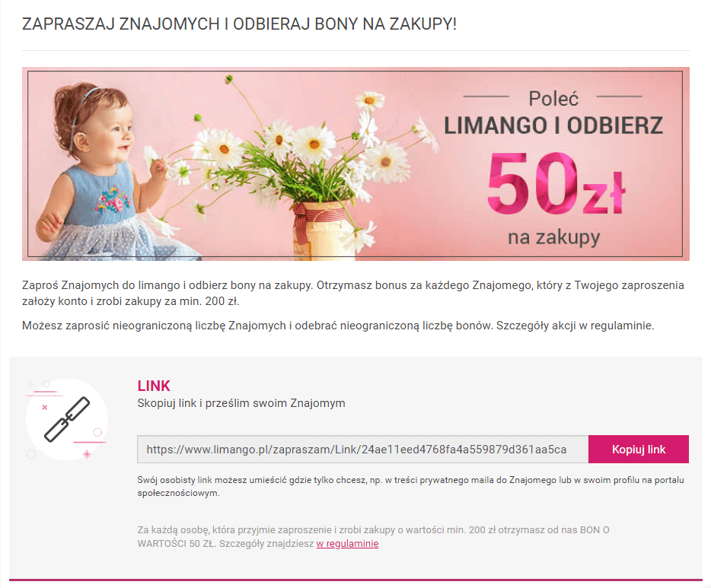711x588 pixels.
Task: Select the referral URL field
Action: tap(363, 450)
